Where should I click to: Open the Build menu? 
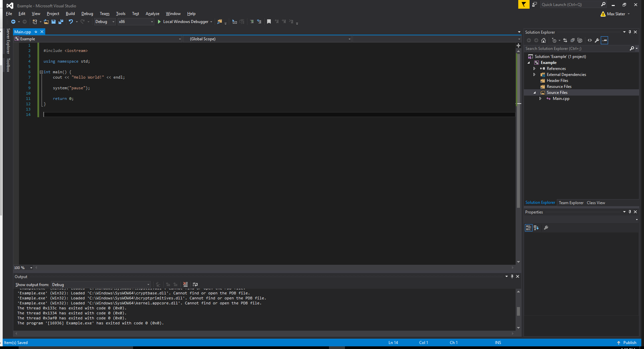[70, 14]
